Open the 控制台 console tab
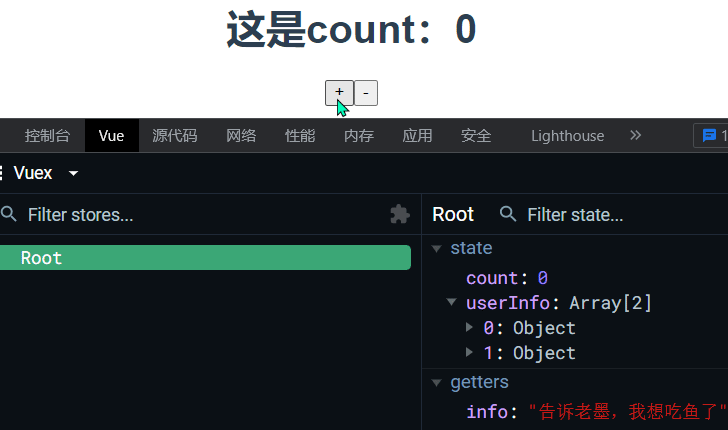Image resolution: width=728 pixels, height=430 pixels. point(47,136)
